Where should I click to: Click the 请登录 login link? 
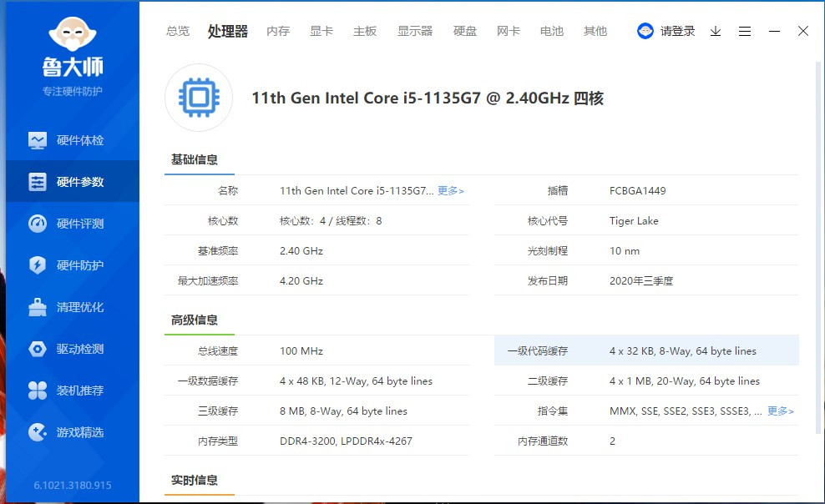[678, 31]
